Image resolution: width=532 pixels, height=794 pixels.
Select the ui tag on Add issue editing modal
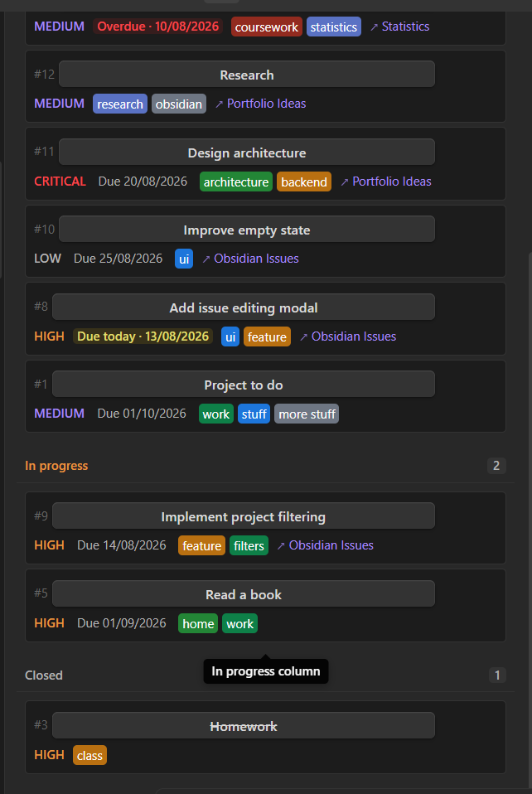pos(230,336)
